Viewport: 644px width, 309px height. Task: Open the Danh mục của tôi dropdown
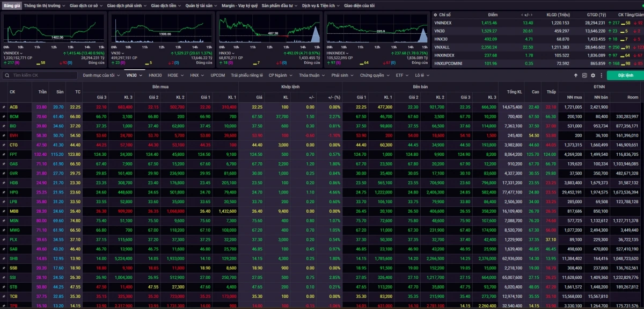point(101,75)
